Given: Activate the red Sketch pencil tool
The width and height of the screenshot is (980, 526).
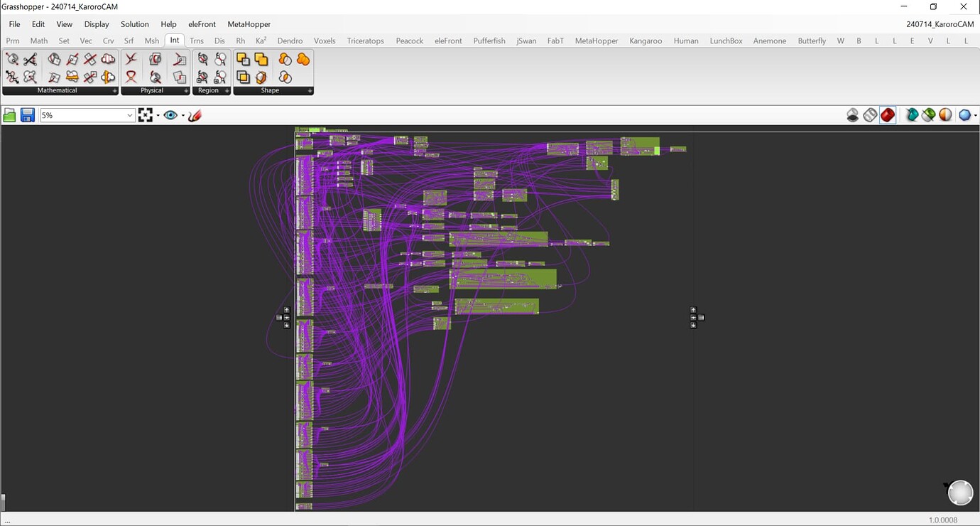Looking at the screenshot, I should [194, 114].
